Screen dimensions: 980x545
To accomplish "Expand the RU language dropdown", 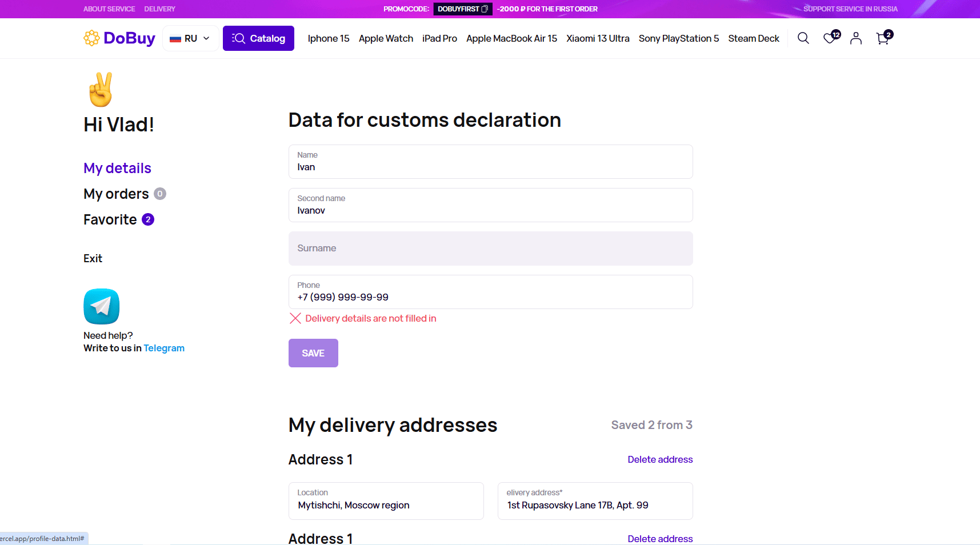I will [x=190, y=38].
